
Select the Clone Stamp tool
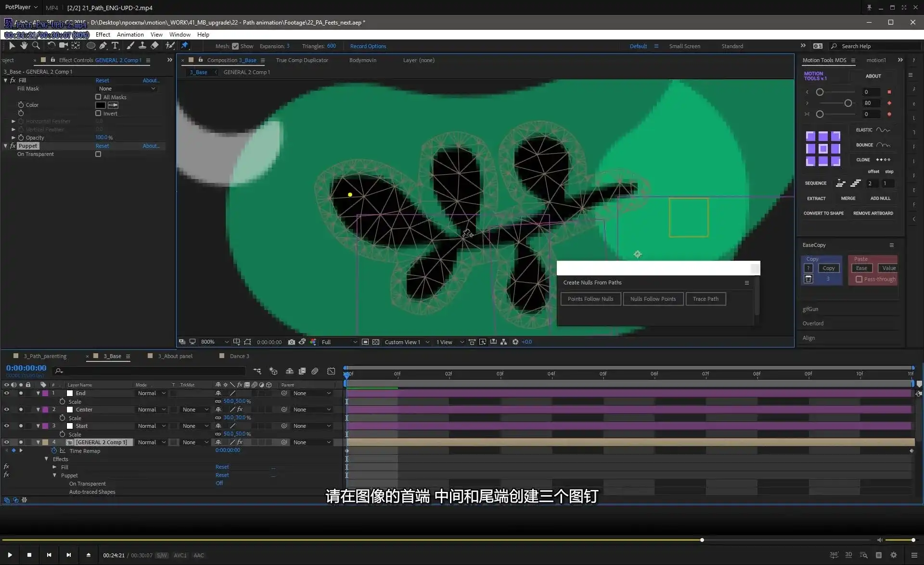click(142, 45)
